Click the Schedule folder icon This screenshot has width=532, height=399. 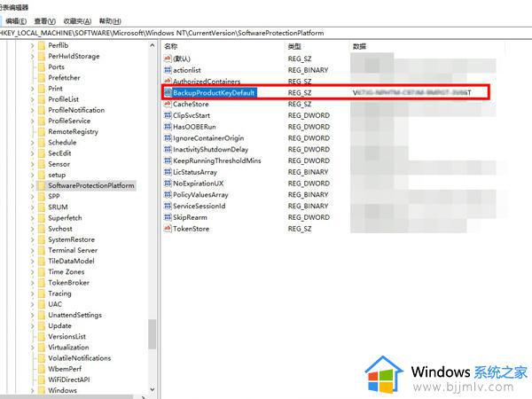(x=42, y=143)
